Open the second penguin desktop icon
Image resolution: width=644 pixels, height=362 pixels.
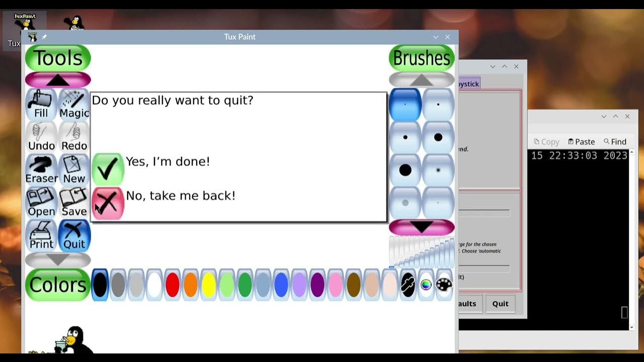coord(75,23)
